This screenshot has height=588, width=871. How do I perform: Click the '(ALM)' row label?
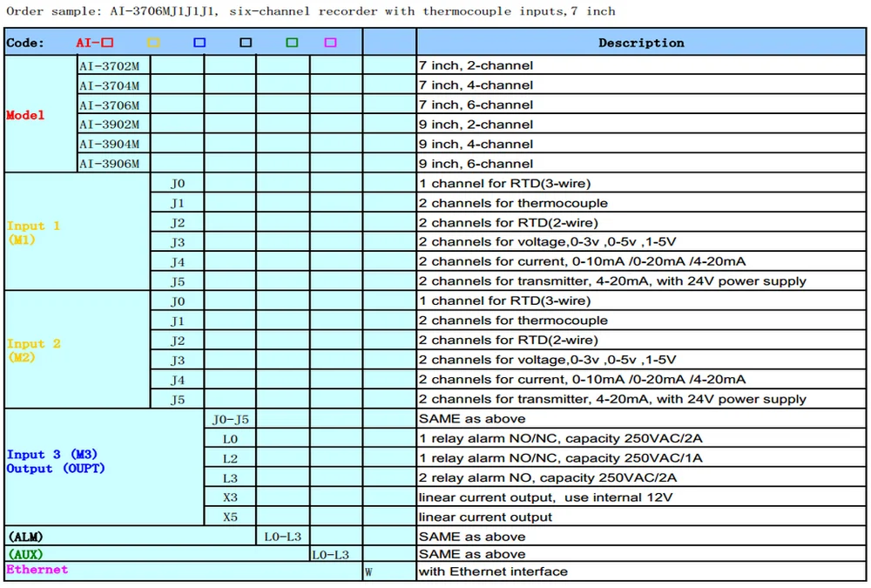click(25, 537)
